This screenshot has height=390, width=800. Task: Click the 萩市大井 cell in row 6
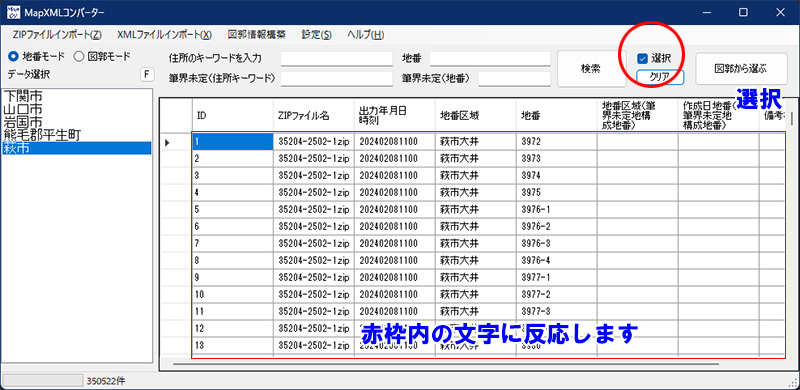[476, 226]
